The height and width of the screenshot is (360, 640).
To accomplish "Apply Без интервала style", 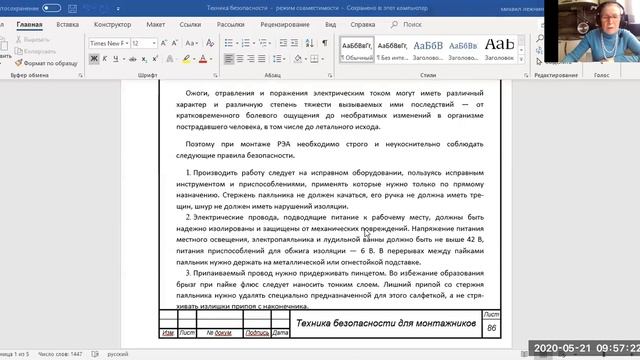I will point(392,49).
